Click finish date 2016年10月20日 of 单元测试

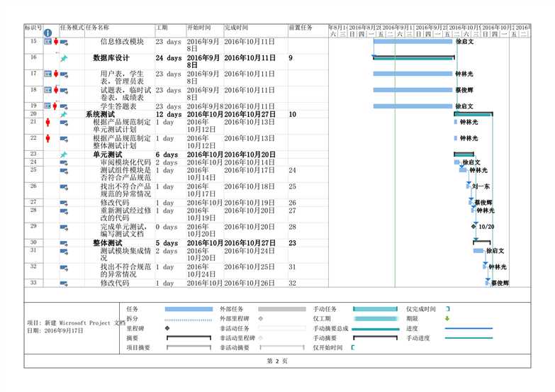[x=250, y=155]
